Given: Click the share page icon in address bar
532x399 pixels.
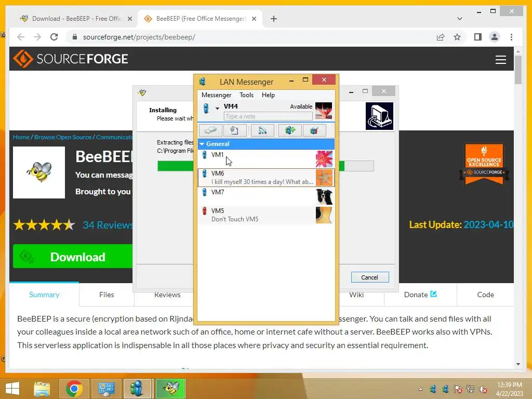Looking at the screenshot, I should (441, 37).
